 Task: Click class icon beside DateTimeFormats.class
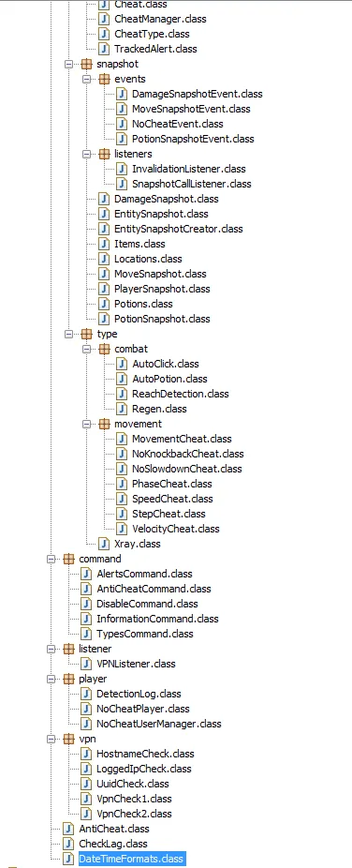click(68, 859)
